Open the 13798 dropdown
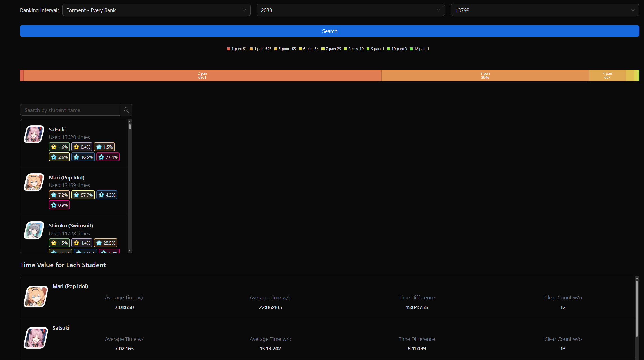The width and height of the screenshot is (644, 360). (x=545, y=10)
